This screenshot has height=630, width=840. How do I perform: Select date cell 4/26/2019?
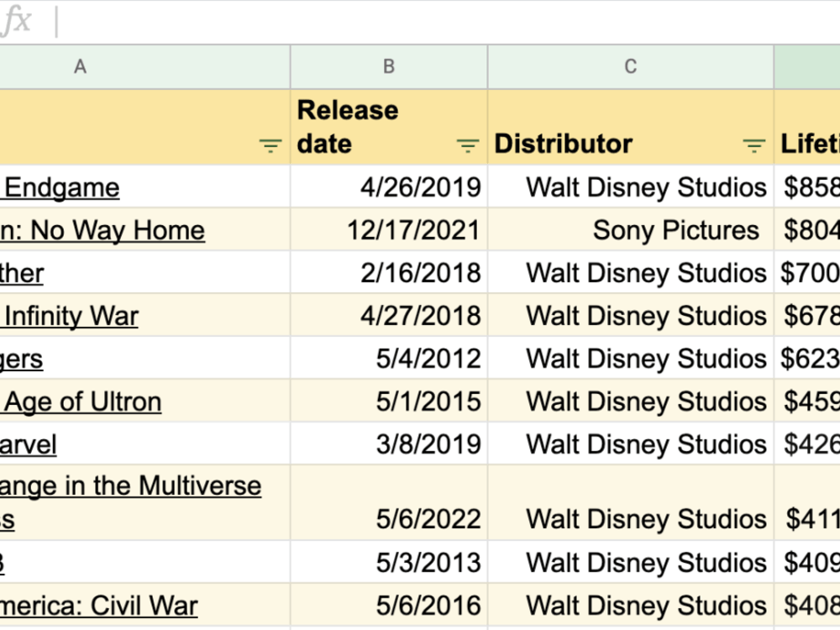389,186
